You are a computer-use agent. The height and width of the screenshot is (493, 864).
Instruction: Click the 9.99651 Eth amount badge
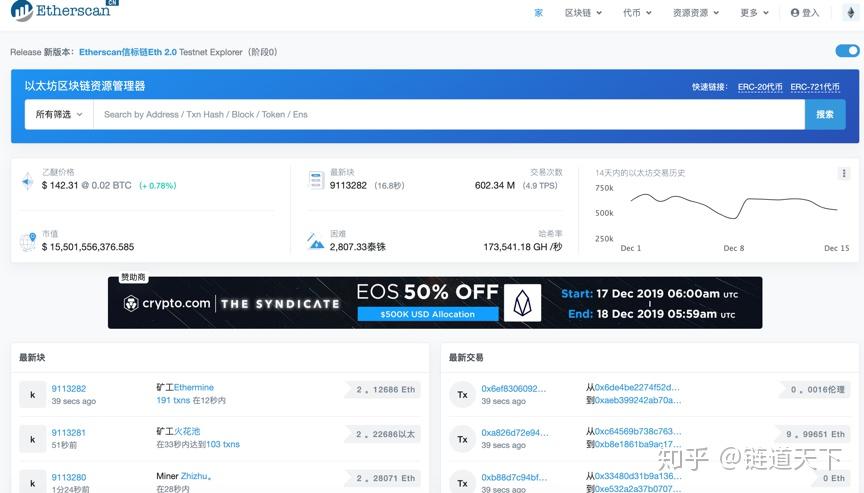[x=813, y=434]
